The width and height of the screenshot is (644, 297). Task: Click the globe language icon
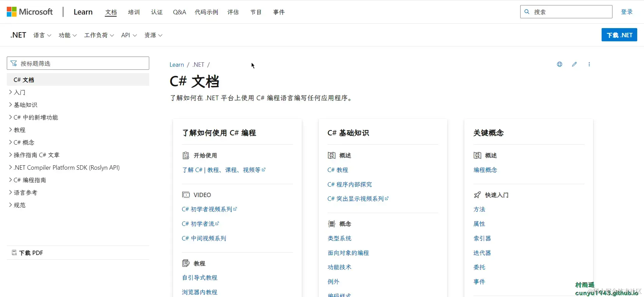click(x=560, y=64)
